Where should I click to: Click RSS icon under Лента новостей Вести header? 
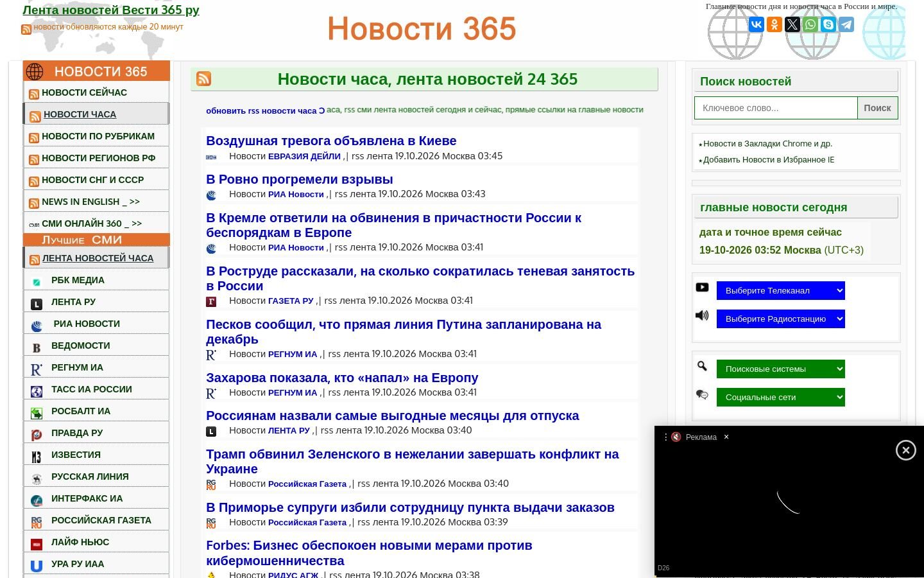tap(26, 29)
